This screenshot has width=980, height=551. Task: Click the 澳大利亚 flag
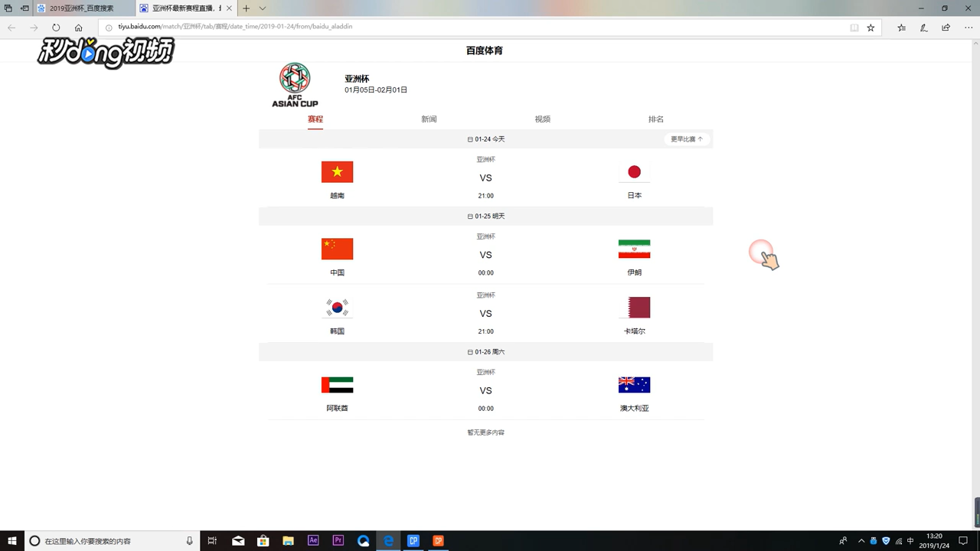coord(634,385)
